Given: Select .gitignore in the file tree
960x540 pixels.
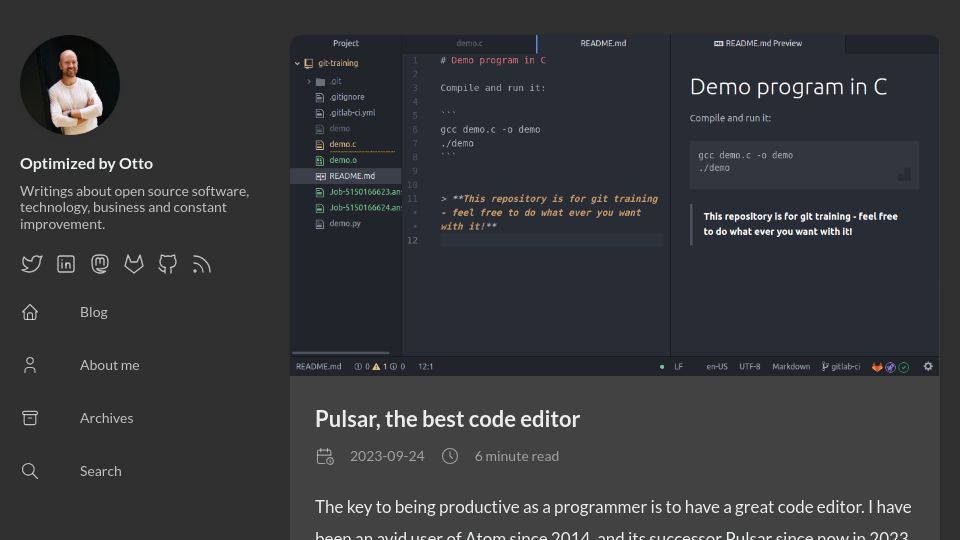Looking at the screenshot, I should (x=346, y=97).
